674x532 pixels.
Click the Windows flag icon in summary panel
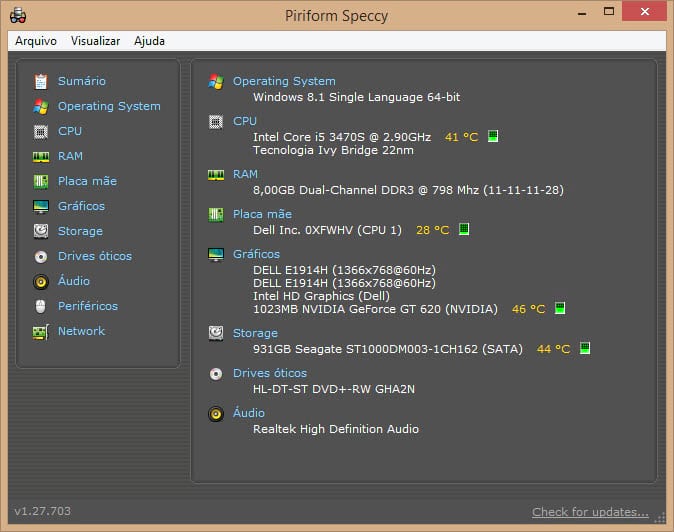click(x=216, y=81)
